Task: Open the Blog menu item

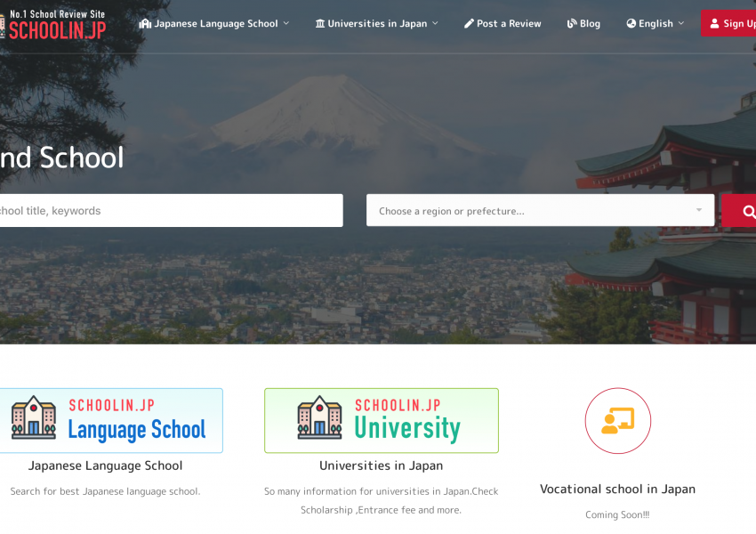Action: coord(590,23)
